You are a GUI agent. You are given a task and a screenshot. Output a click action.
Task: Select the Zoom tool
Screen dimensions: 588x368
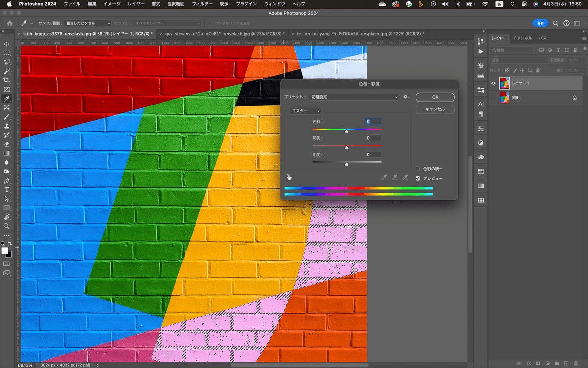click(7, 226)
